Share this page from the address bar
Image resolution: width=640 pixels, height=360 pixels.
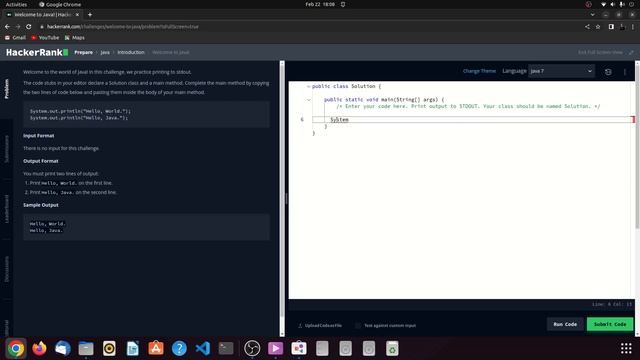click(x=587, y=27)
